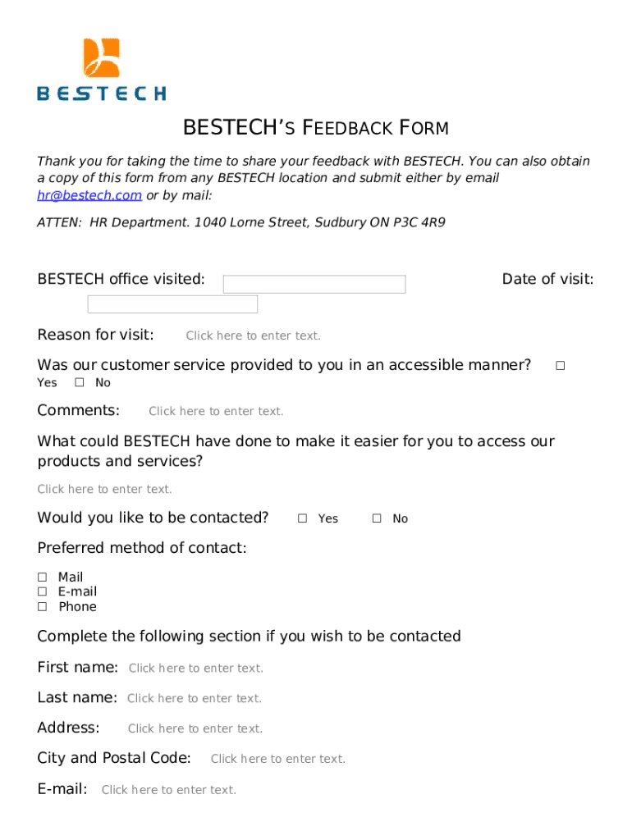Click the Address text field
This screenshot has height=840, width=632.
coord(195,728)
